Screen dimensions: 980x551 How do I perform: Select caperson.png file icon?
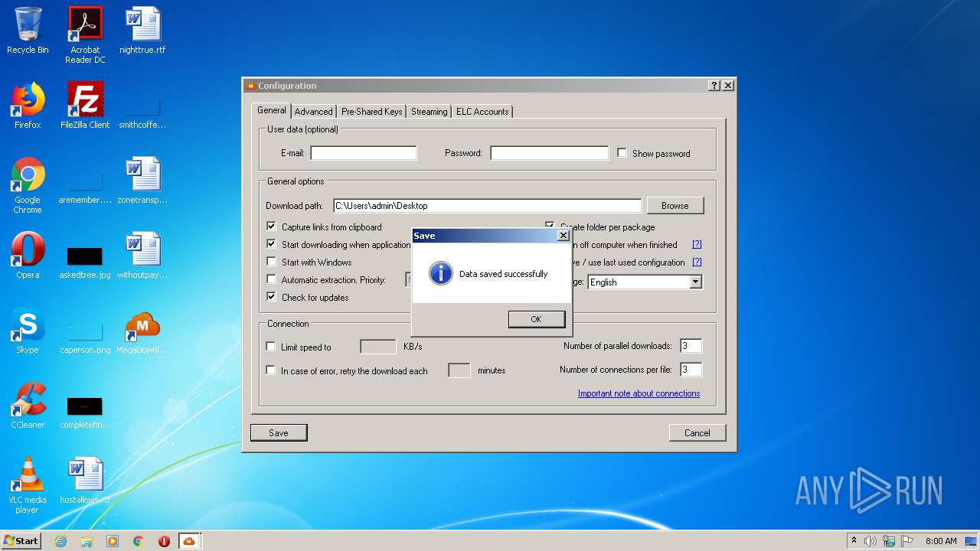pyautogui.click(x=85, y=338)
